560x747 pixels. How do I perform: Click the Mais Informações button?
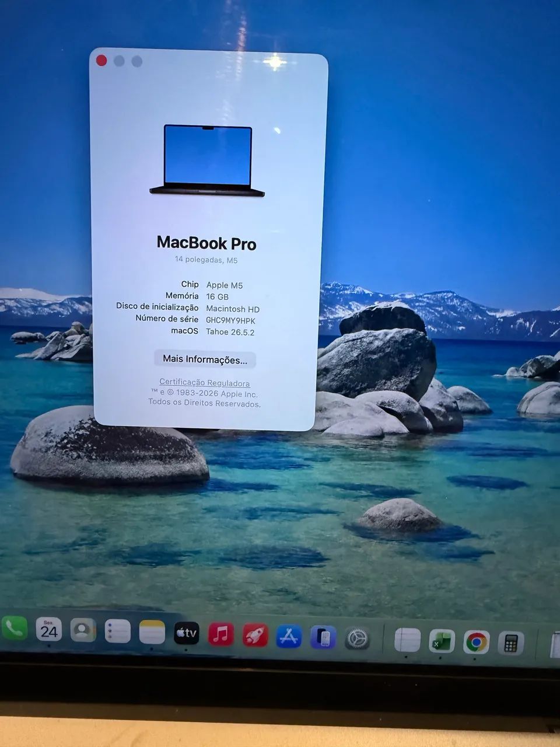[205, 359]
